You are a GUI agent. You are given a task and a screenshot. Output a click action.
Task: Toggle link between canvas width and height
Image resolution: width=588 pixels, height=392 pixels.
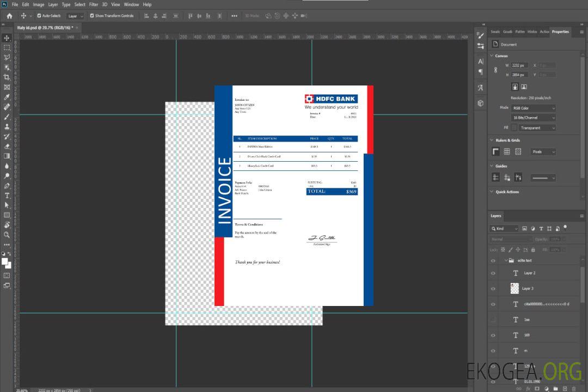click(496, 70)
